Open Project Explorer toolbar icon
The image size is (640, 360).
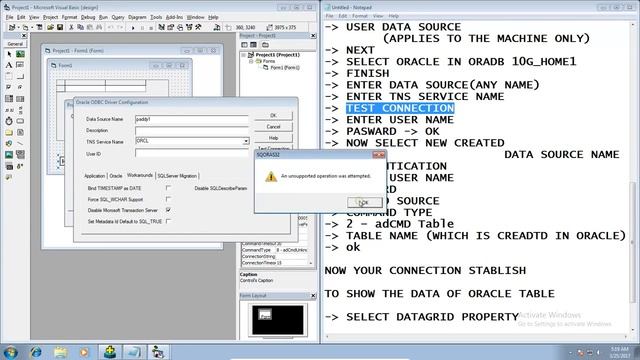[x=162, y=27]
